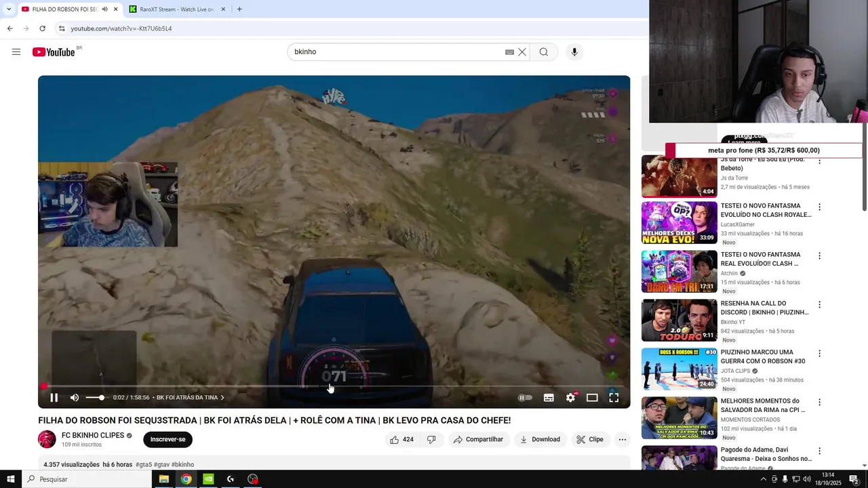The height and width of the screenshot is (488, 868).
Task: Open options for Pagode do Adame video
Action: [x=819, y=451]
